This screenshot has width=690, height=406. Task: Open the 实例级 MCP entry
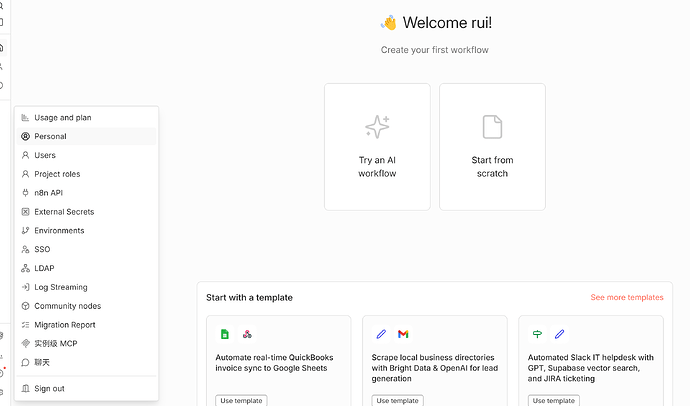pyautogui.click(x=86, y=344)
